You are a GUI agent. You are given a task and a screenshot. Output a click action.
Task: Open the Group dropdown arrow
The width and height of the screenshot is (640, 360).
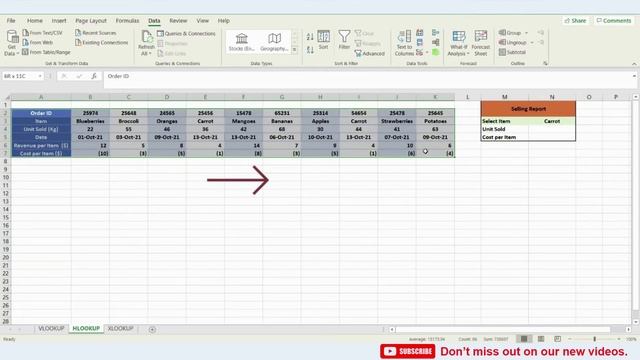[x=527, y=33]
